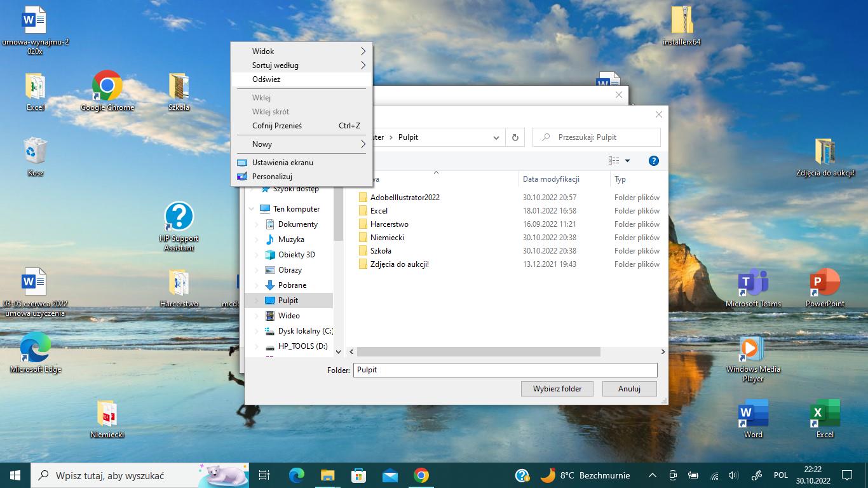This screenshot has width=868, height=488.
Task: Select Odśwież in the context menu
Action: pos(266,79)
